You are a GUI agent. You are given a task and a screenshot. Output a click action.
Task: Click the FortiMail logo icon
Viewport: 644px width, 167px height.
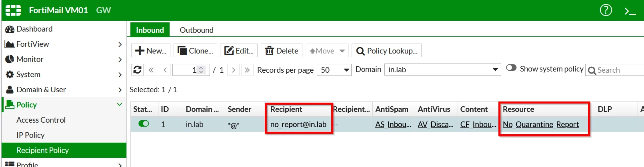click(13, 10)
